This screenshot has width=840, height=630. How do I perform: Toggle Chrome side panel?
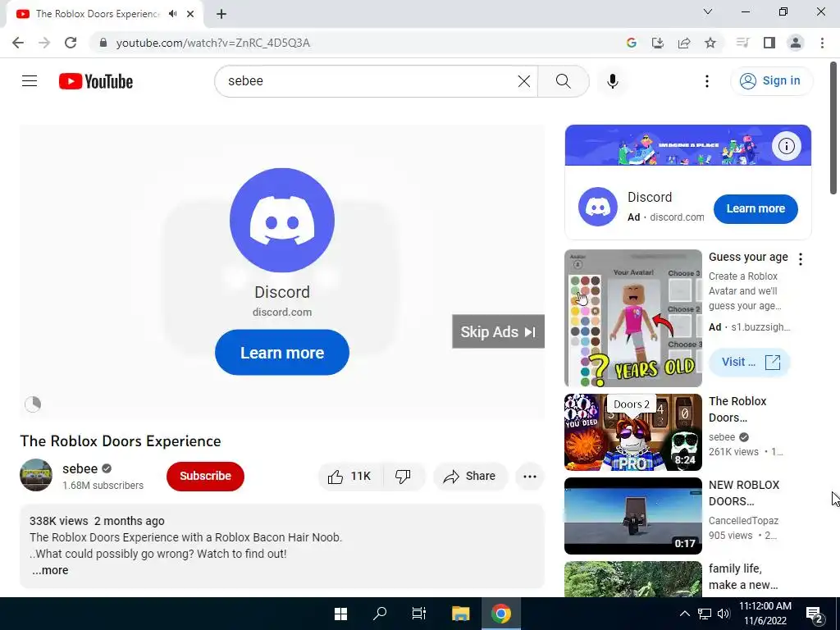(769, 43)
